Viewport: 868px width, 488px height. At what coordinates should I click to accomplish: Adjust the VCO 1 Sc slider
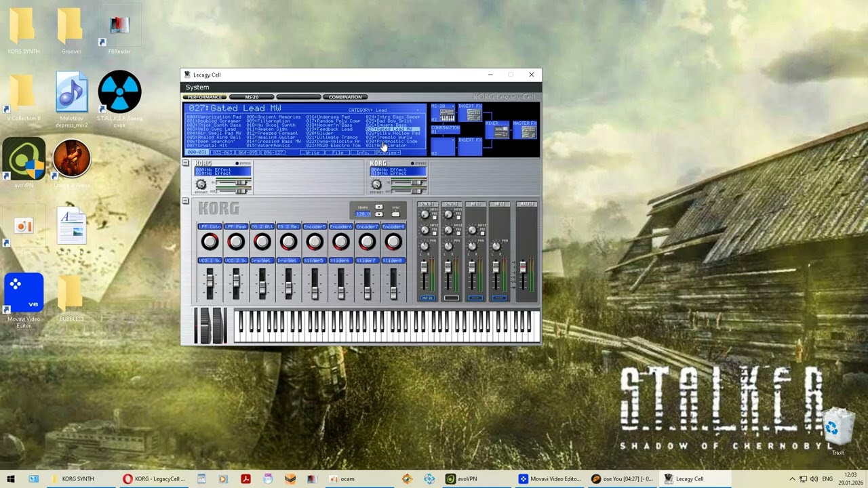coord(210,280)
